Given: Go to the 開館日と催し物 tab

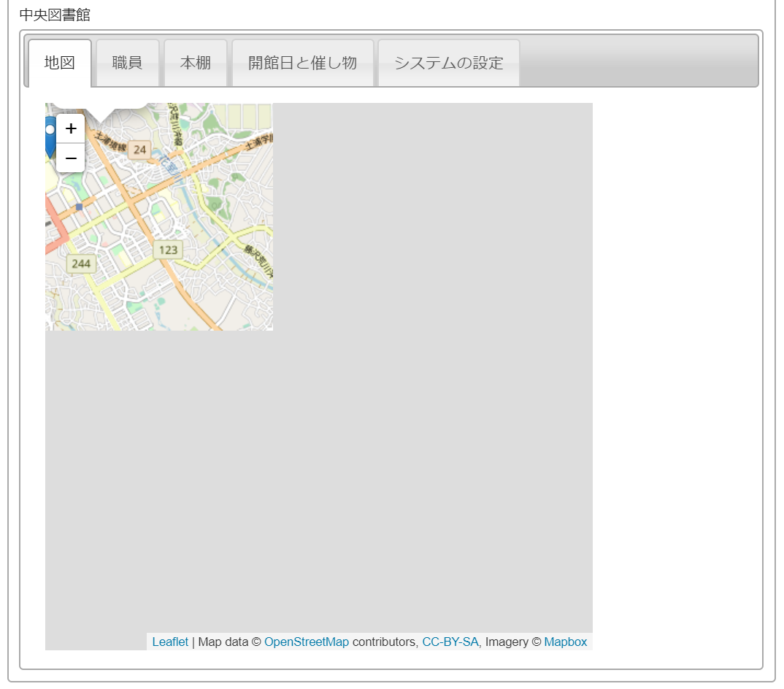Looking at the screenshot, I should pyautogui.click(x=302, y=63).
